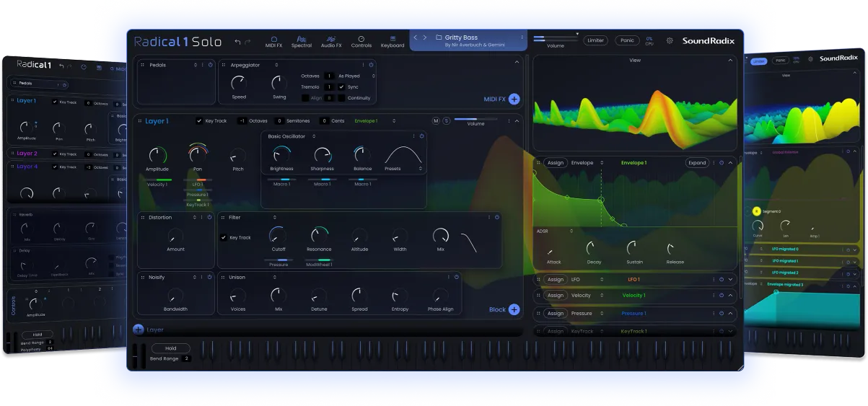This screenshot has height=406, width=868.
Task: Grab the Noisify block drag handle
Action: [x=143, y=277]
